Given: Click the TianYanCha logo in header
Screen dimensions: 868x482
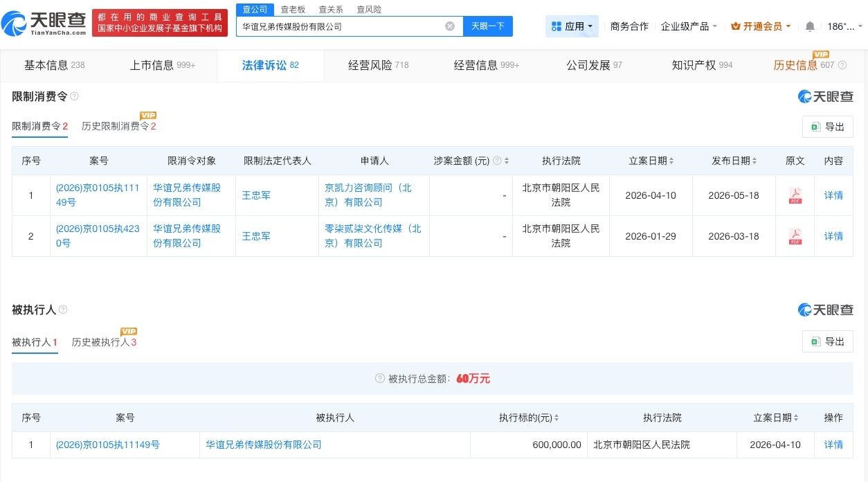Looking at the screenshot, I should pos(44,23).
